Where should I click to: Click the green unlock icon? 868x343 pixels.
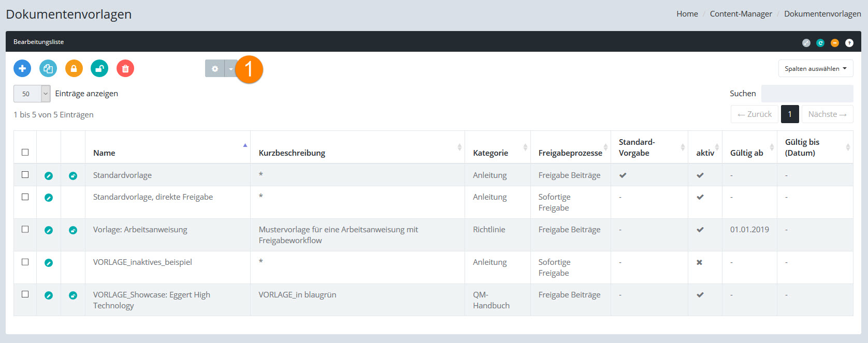point(99,68)
